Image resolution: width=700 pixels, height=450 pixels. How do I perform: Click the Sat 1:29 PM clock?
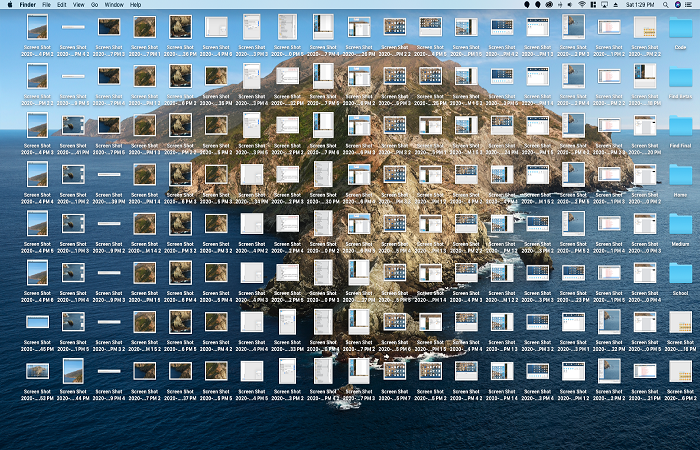point(640,5)
